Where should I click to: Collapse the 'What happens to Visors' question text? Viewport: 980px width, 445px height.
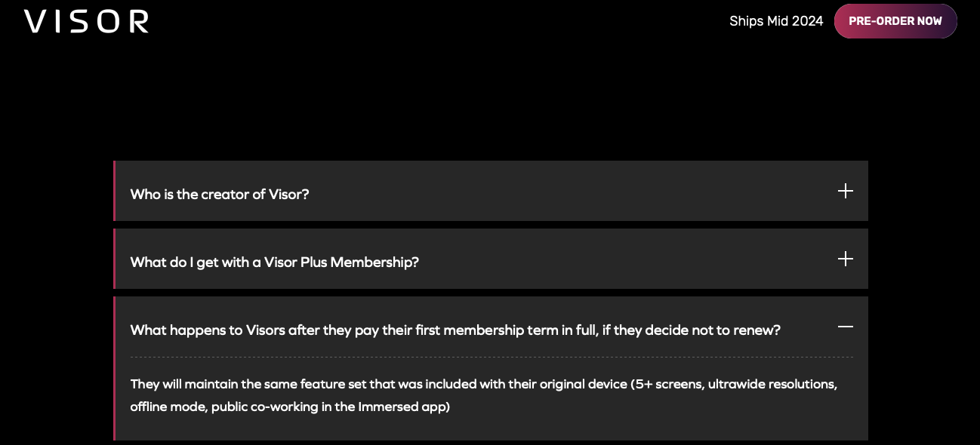click(x=455, y=330)
